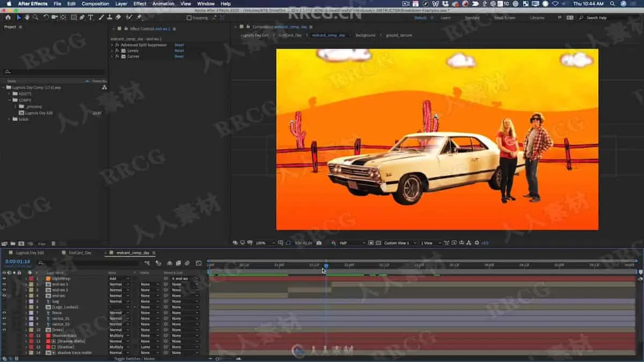Click the Motion Blur icon in timeline header
644x362 pixels.
click(x=187, y=263)
